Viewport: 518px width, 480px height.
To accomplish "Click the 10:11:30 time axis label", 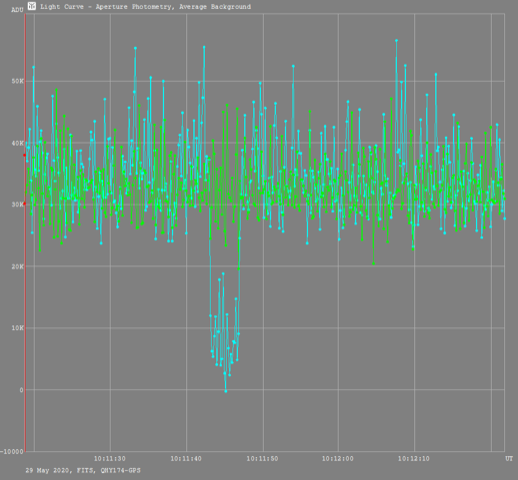I will (x=110, y=459).
